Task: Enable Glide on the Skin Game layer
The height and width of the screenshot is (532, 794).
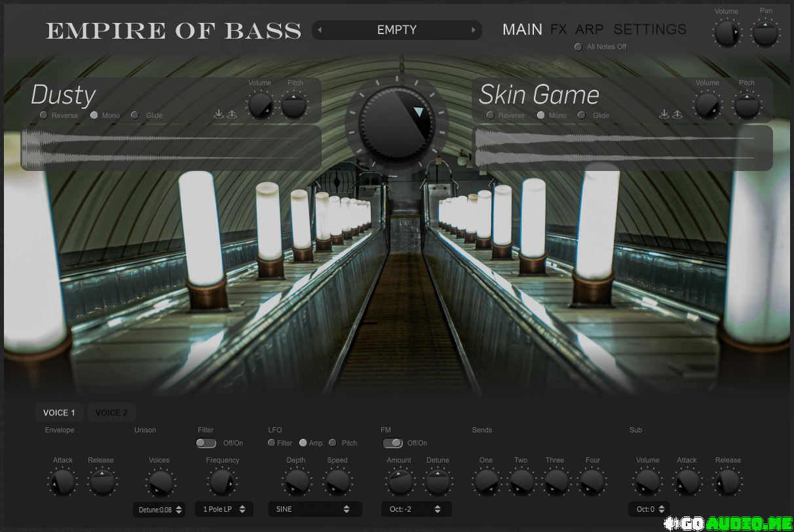Action: (x=582, y=115)
